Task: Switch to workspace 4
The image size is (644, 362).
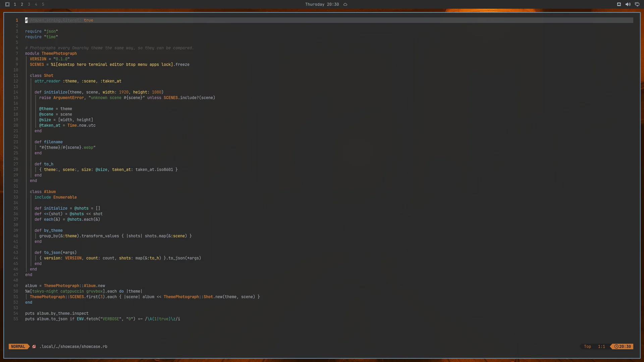Action: pos(36,4)
